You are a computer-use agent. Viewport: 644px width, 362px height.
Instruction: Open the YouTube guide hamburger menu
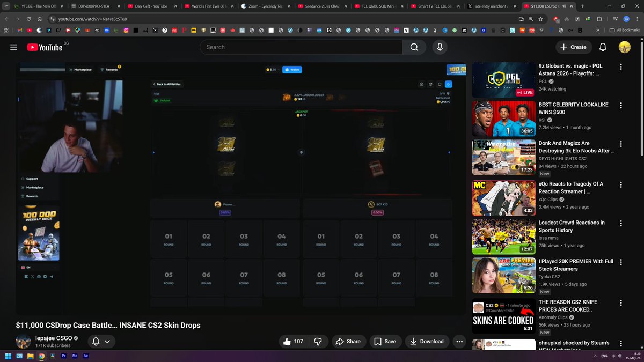coord(13,47)
